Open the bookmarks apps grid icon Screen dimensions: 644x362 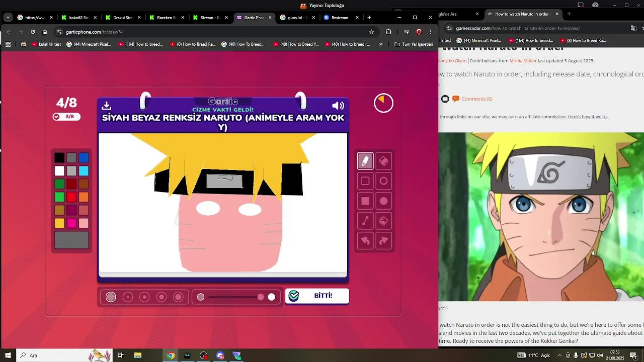point(8,44)
